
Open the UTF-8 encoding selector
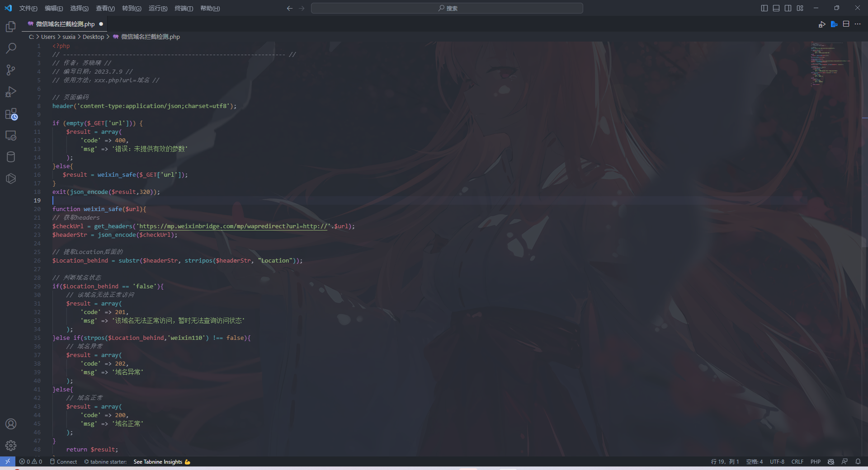point(777,461)
